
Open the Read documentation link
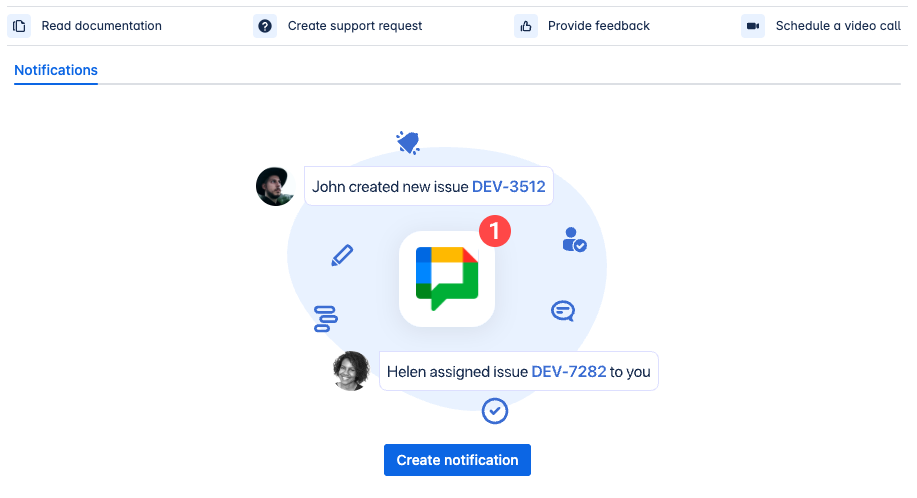coord(101,26)
